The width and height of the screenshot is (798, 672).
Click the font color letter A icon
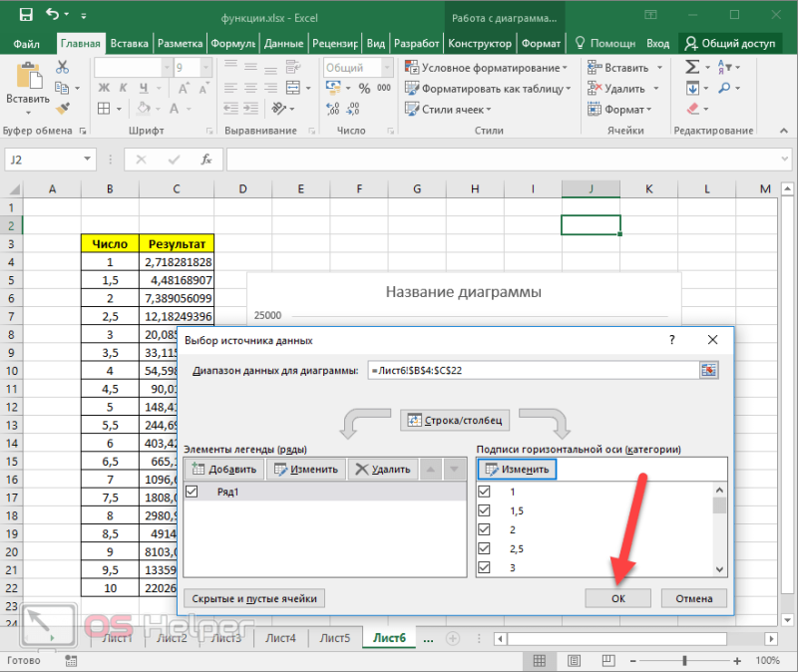pos(174,109)
